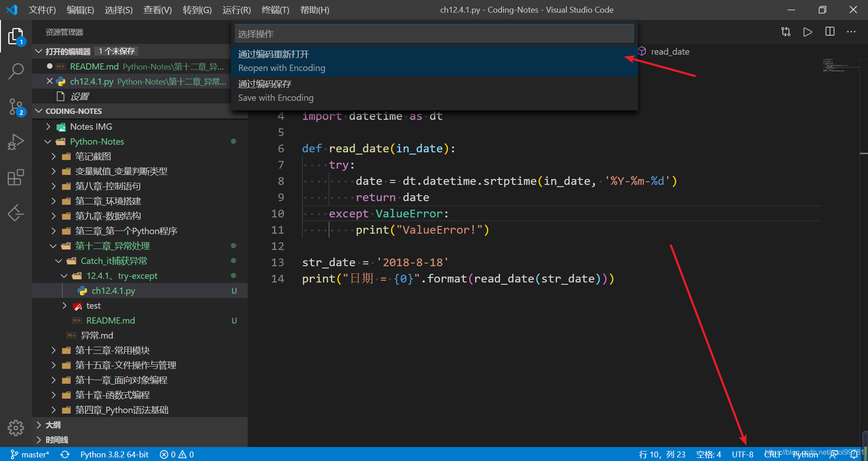
Task: Split the editor with the split icon
Action: (830, 32)
